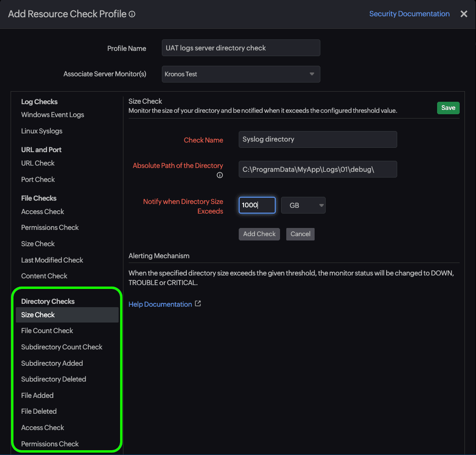
Task: Open Windows Event Logs under Log Checks
Action: pos(52,115)
